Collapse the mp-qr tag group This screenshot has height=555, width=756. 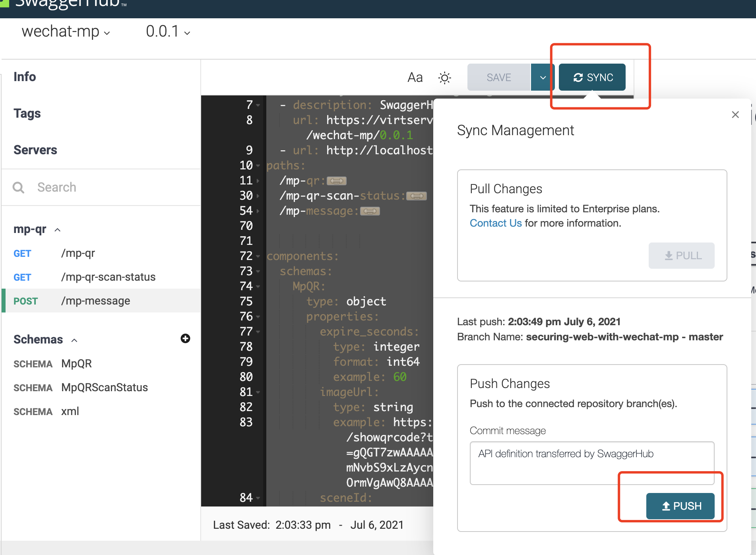click(58, 230)
